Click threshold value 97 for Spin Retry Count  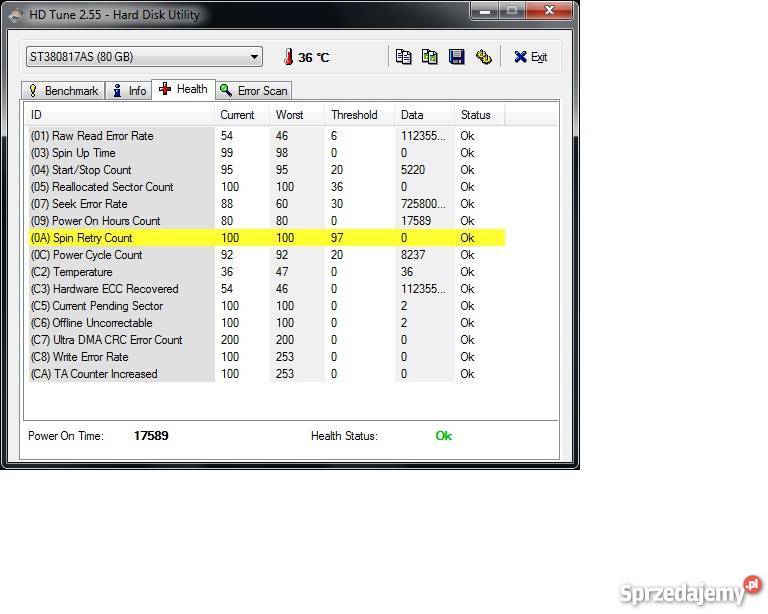tap(337, 237)
